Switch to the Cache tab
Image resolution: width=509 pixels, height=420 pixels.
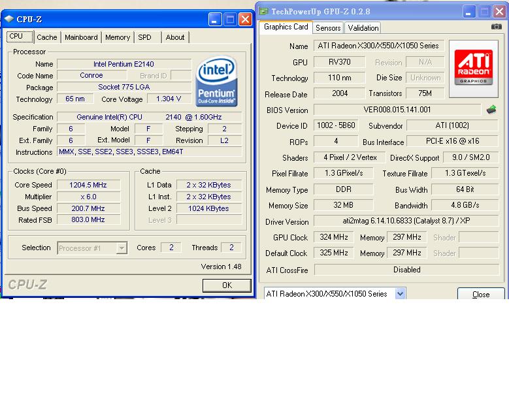[x=47, y=37]
